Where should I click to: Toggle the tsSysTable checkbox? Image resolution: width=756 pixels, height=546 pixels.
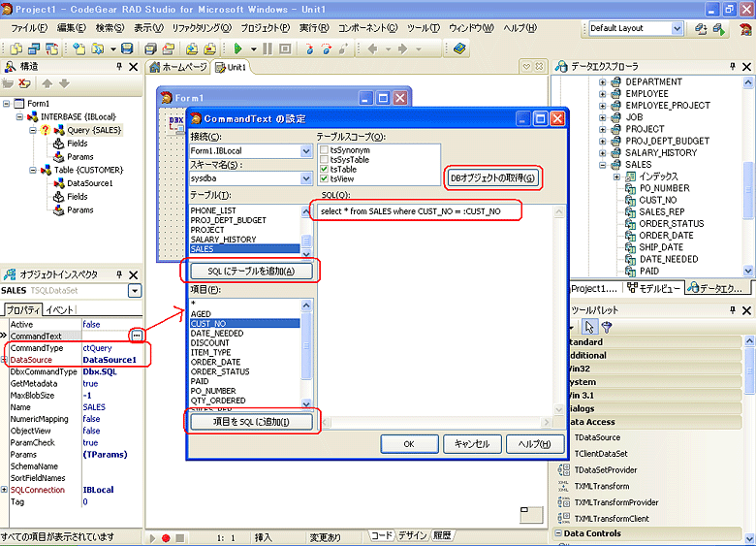(324, 160)
